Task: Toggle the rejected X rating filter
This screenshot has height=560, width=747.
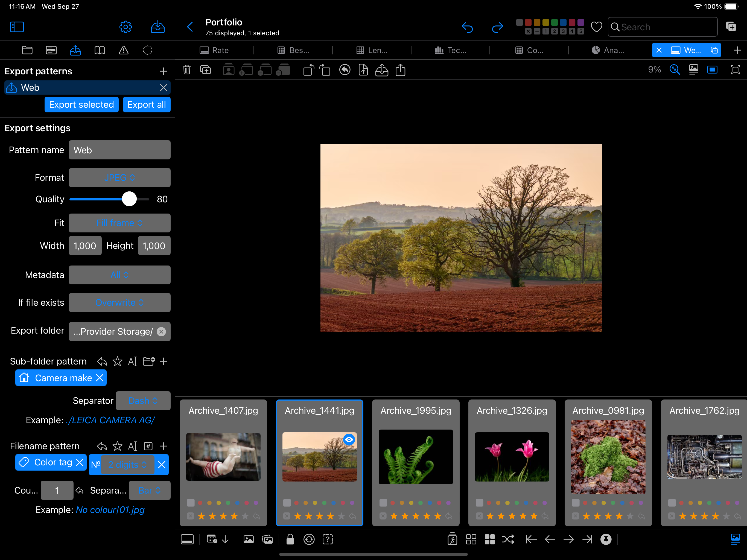Action: coord(529,31)
